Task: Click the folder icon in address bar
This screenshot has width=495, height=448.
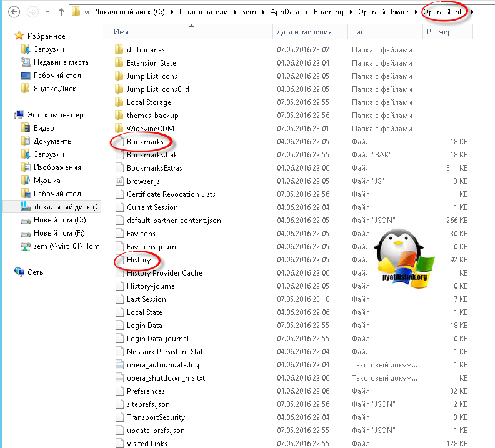Action: pyautogui.click(x=76, y=12)
